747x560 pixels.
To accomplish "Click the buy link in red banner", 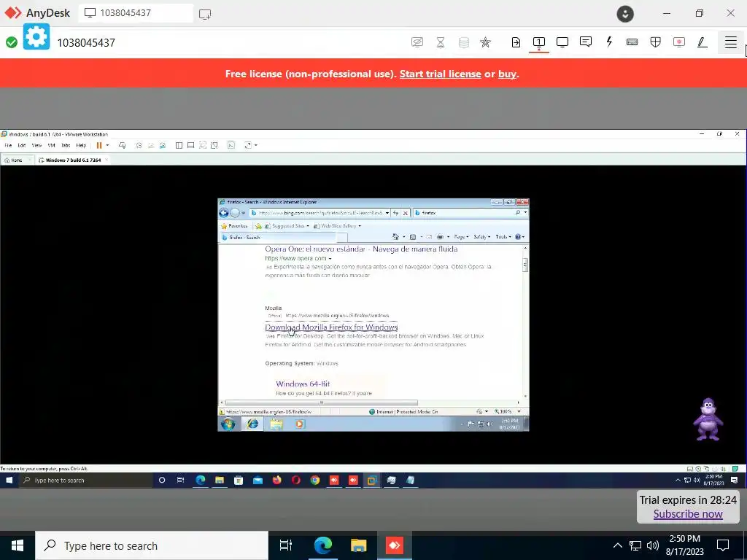I will 507,74.
